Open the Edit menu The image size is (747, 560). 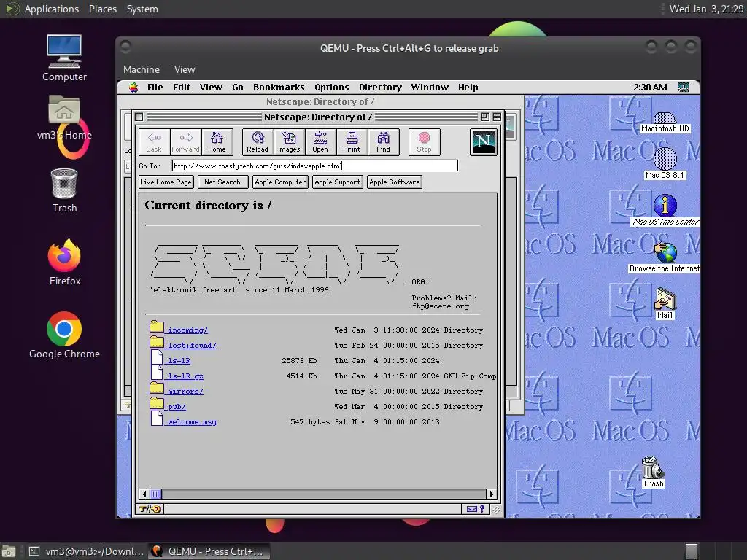pos(182,87)
